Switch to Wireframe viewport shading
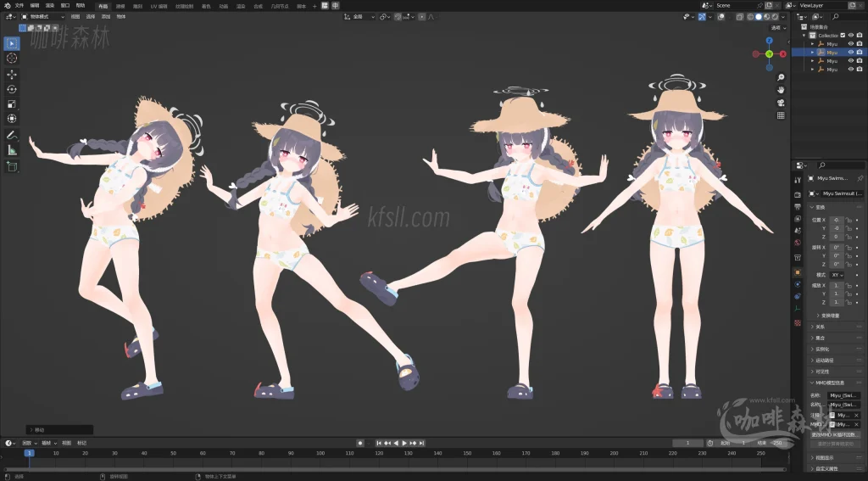Viewport: 868px width, 481px height. pyautogui.click(x=751, y=17)
